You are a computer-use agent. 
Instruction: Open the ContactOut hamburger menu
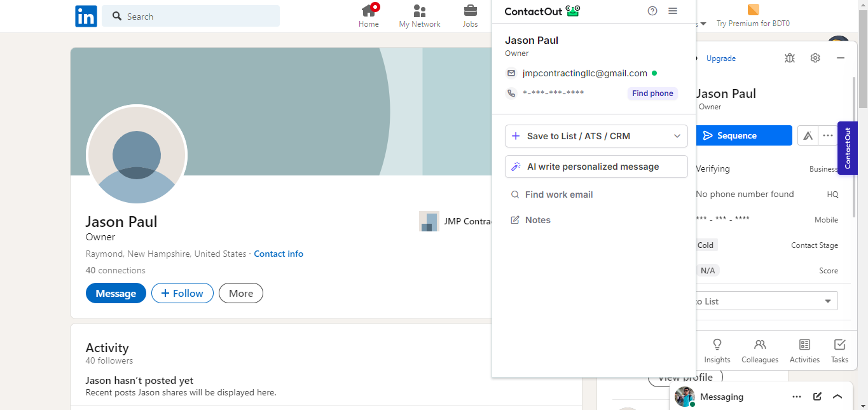(673, 11)
